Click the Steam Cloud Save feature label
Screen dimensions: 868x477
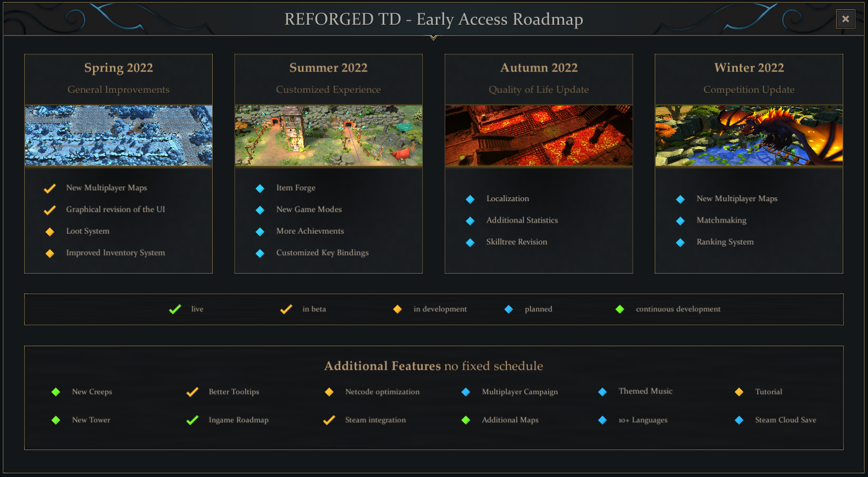[785, 420]
